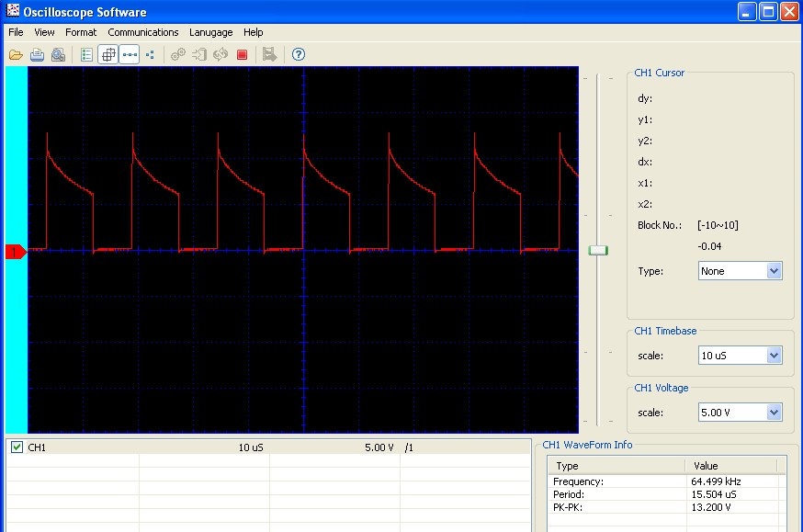This screenshot has width=803, height=532.
Task: Click the refresh cycle toolbar icon
Action: [x=221, y=55]
